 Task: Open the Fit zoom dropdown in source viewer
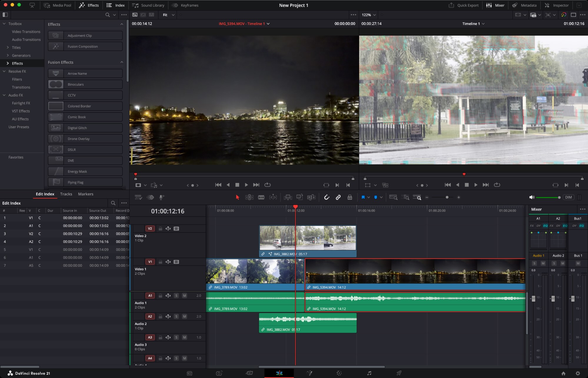pos(169,15)
